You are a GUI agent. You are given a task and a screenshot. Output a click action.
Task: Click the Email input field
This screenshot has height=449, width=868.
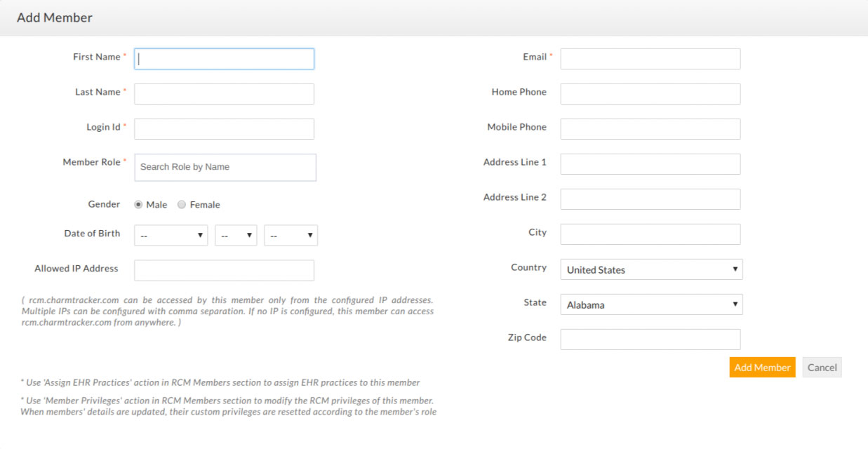(x=650, y=59)
